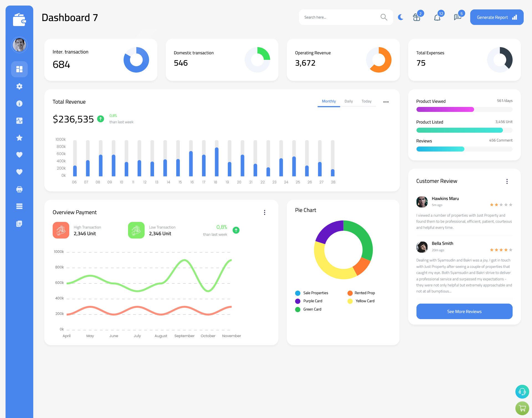Switch to Daily revenue tab

(x=349, y=101)
